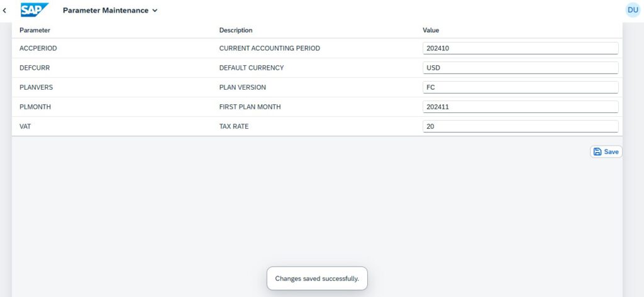Edit the DEFAULT CURRENCY value field
644x297 pixels.
click(x=520, y=68)
